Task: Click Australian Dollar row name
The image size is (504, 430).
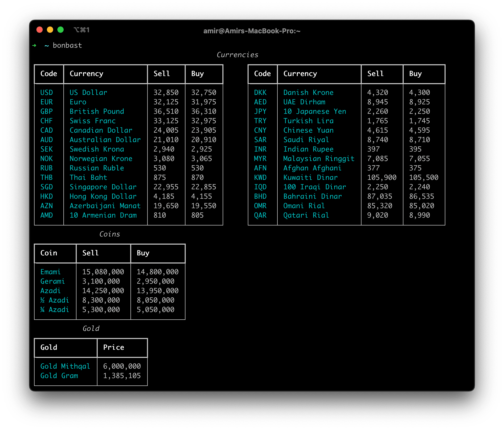Action: pos(105,140)
